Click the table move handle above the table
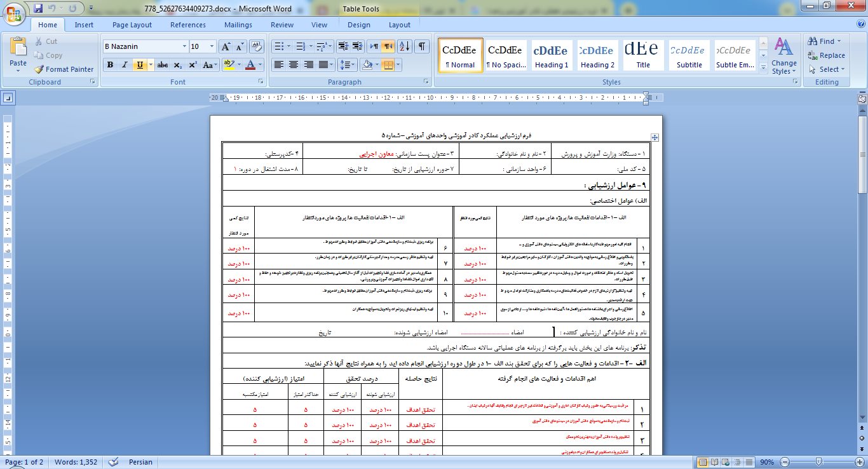Viewport: 868px width, 469px height. click(655, 137)
